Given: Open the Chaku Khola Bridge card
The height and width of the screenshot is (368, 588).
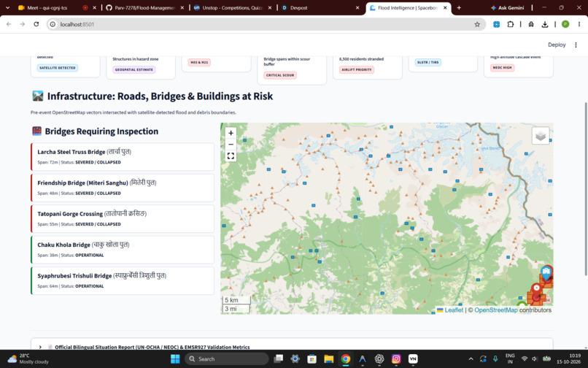Looking at the screenshot, I should pos(123,249).
